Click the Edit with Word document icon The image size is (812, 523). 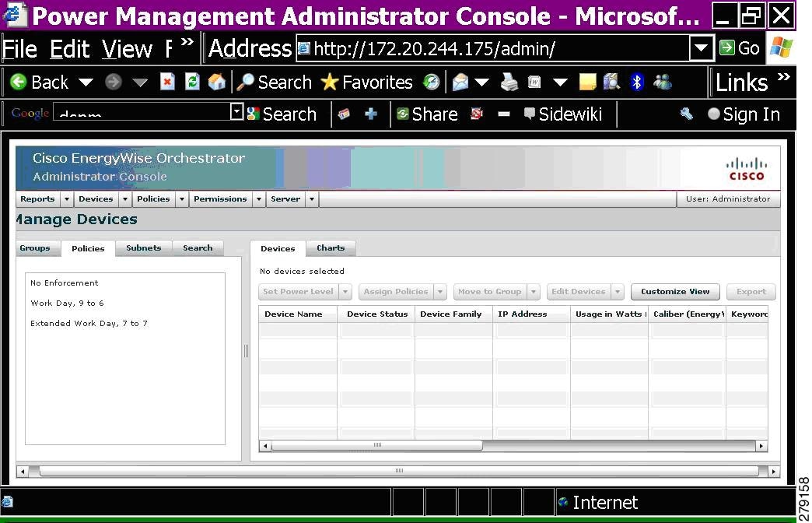[534, 82]
